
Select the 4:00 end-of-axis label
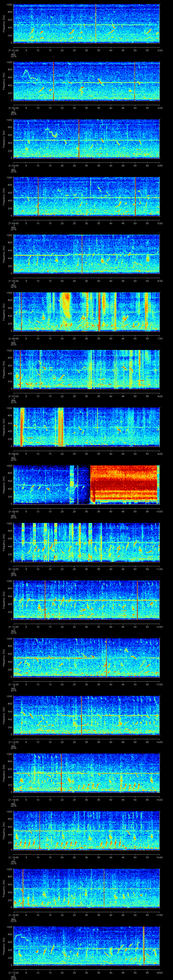(160, 165)
